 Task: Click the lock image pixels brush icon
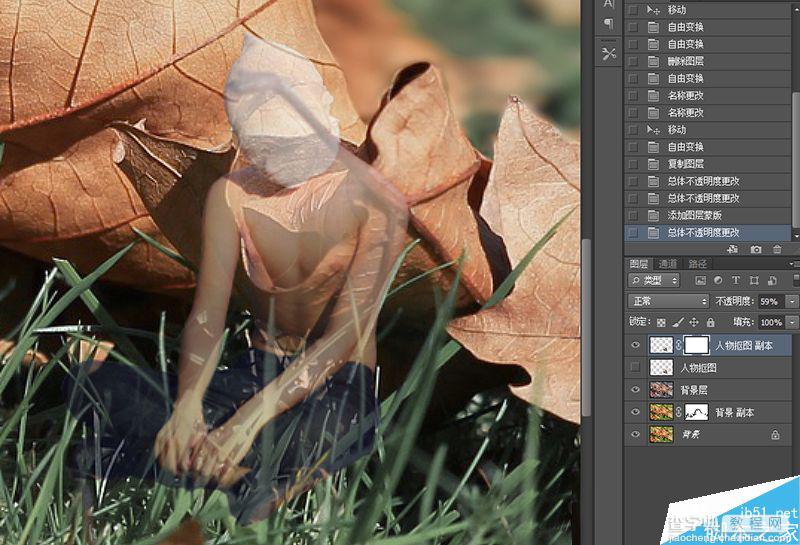(678, 322)
